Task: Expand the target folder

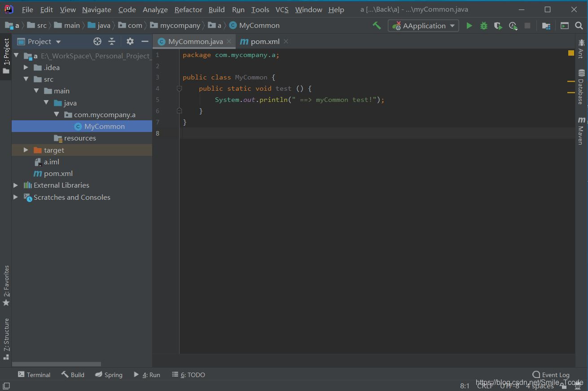Action: 26,150
